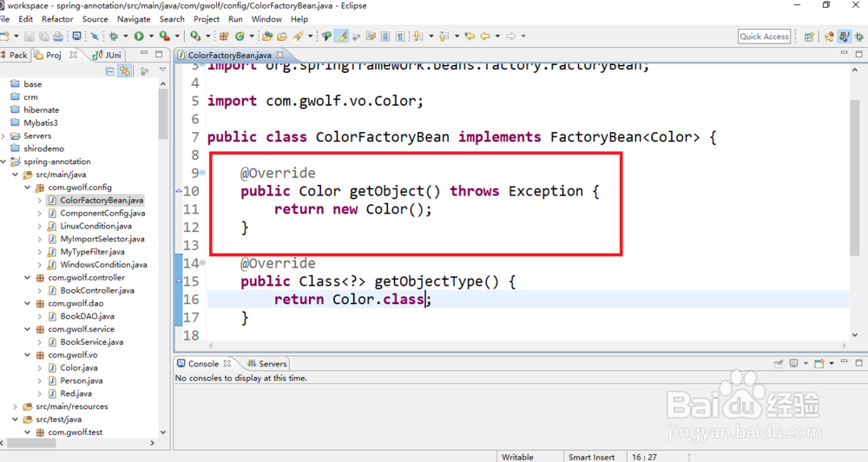Open the Refactor menu
Viewport: 868px width, 462px height.
pos(57,19)
